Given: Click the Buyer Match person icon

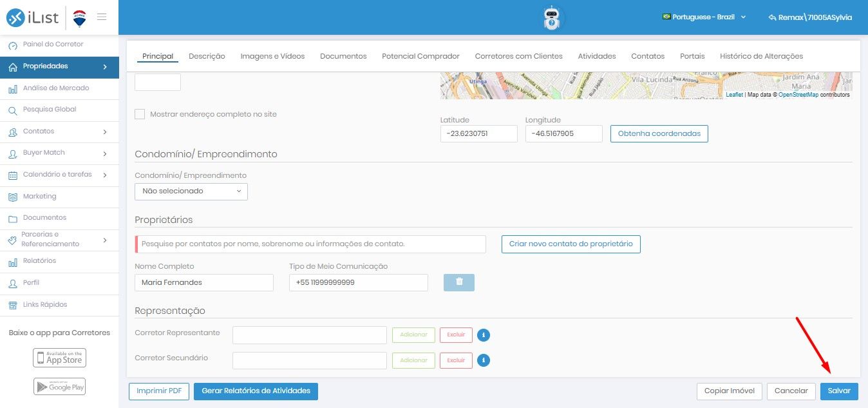Looking at the screenshot, I should [12, 153].
